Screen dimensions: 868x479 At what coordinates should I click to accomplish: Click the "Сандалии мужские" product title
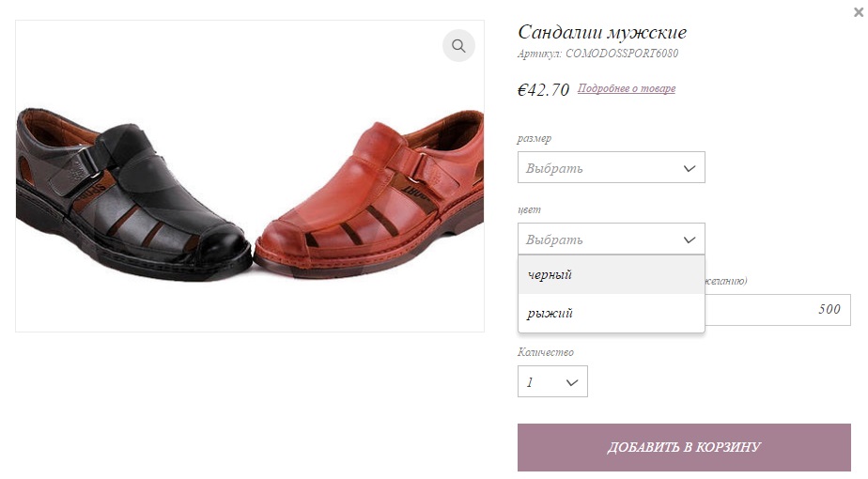[x=602, y=33]
